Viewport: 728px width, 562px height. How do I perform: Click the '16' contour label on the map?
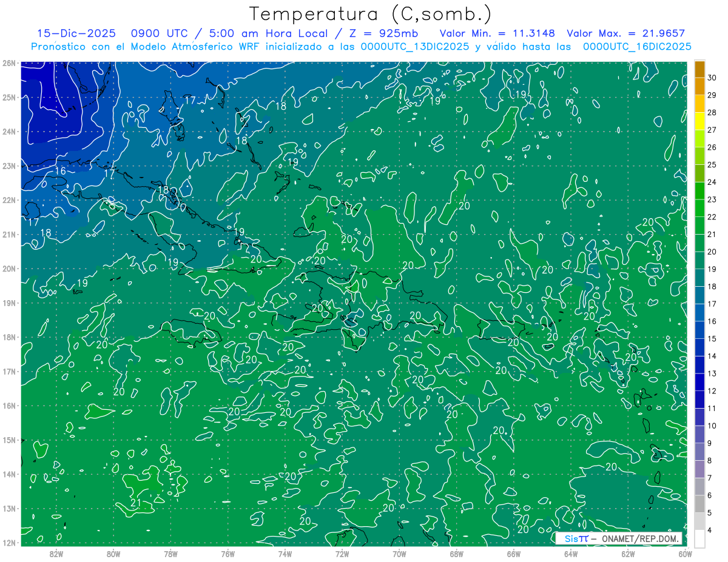[x=61, y=171]
